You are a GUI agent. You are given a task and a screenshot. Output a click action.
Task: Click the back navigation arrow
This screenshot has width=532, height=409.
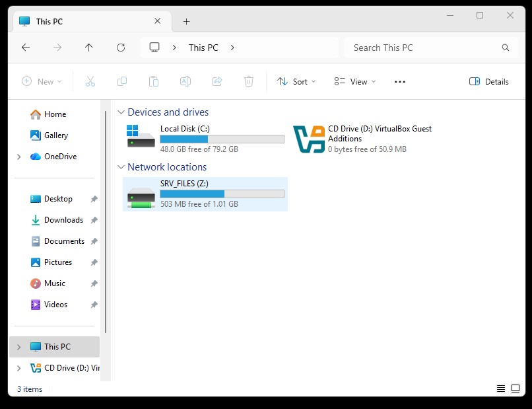coord(26,48)
